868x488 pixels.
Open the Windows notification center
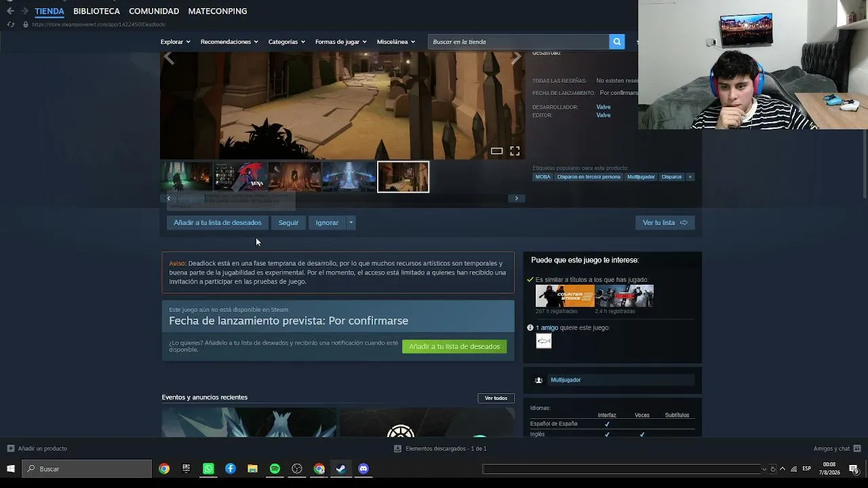(x=854, y=469)
